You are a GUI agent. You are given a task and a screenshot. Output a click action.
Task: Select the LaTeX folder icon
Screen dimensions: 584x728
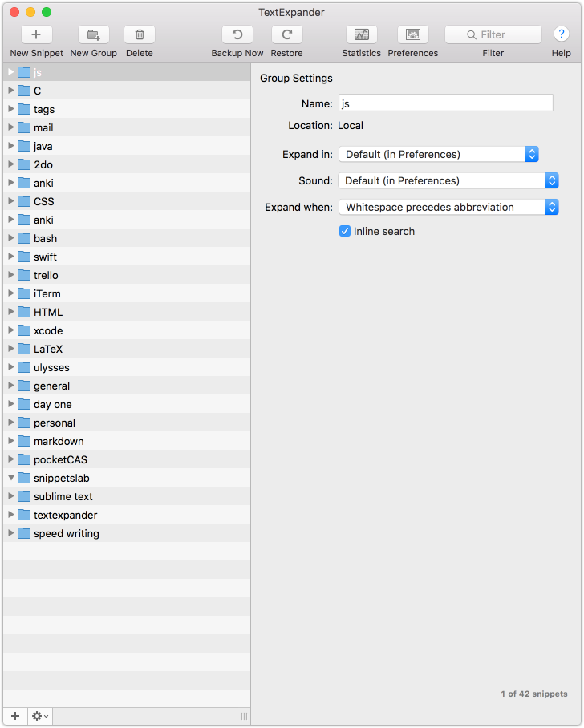[24, 349]
